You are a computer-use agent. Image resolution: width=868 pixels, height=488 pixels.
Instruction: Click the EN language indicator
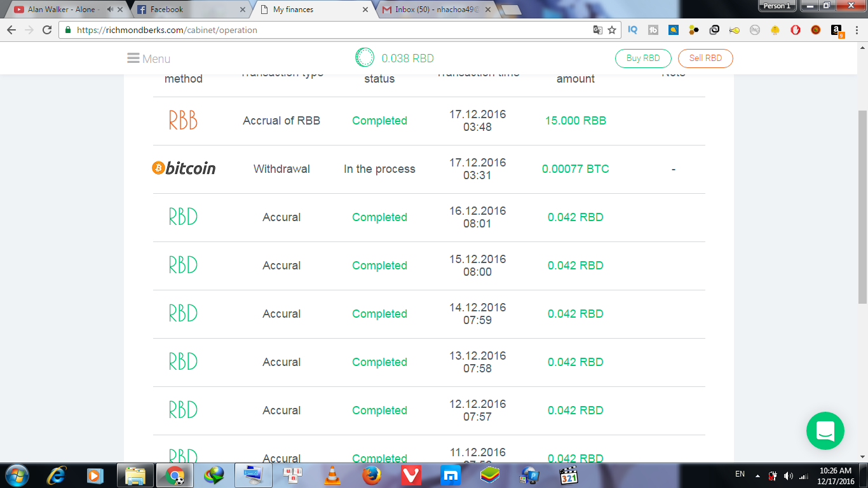(740, 474)
